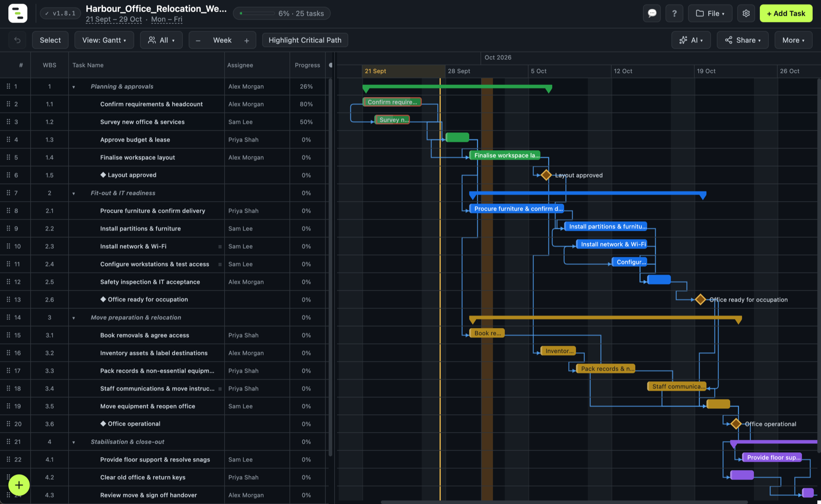Click the Mon – Fri working days link
Screen dimensions: 821x504
(166, 19)
